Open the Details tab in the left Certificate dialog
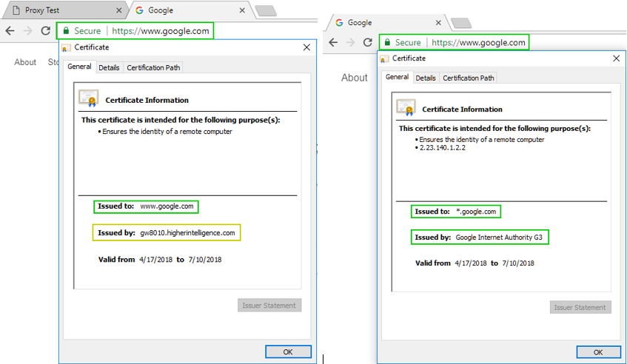 pyautogui.click(x=109, y=67)
